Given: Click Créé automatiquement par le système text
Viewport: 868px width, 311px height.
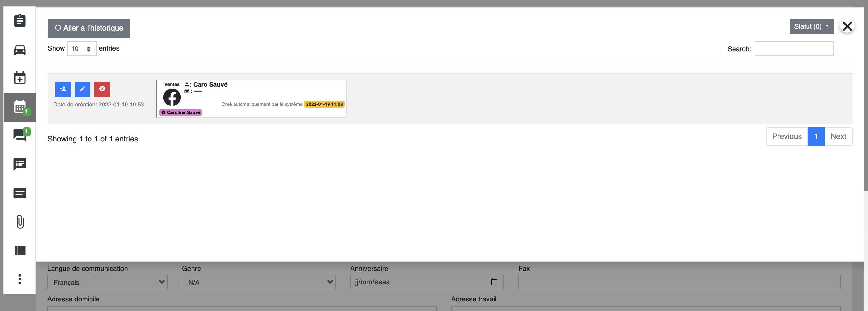Looking at the screenshot, I should point(262,104).
